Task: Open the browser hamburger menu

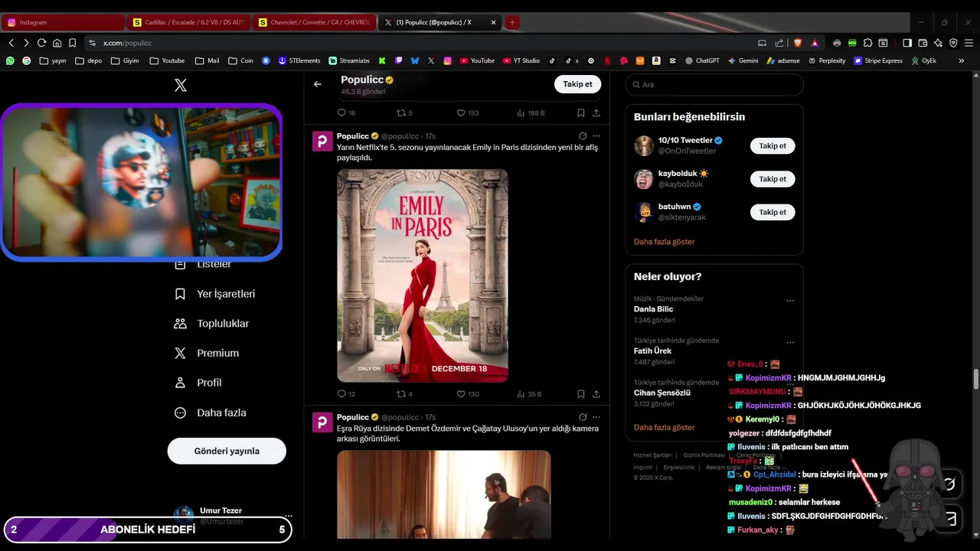Action: tap(969, 43)
